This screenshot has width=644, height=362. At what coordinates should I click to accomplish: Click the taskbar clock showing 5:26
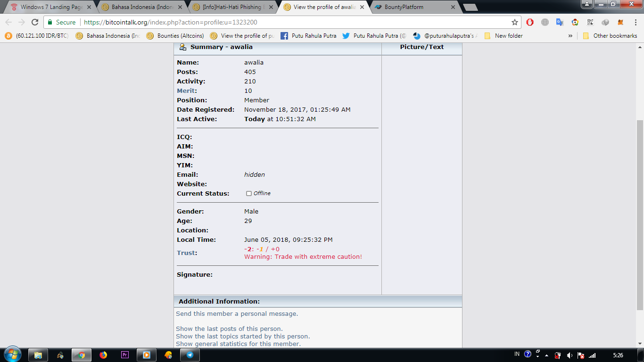click(x=618, y=355)
